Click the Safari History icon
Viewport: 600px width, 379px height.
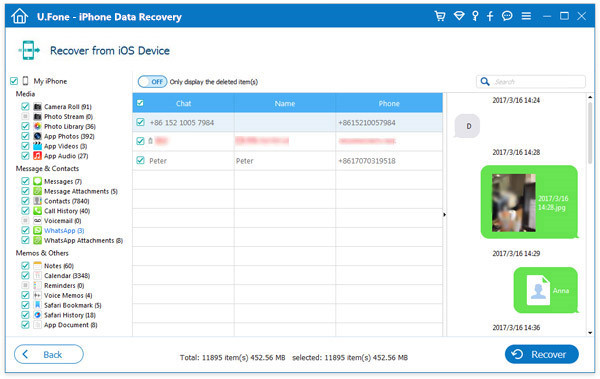click(x=38, y=315)
